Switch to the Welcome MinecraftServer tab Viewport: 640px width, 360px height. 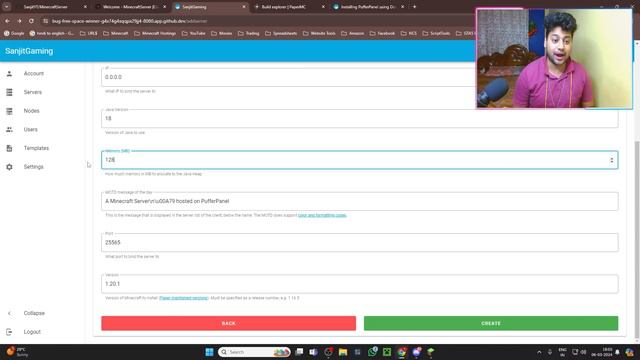click(x=131, y=7)
